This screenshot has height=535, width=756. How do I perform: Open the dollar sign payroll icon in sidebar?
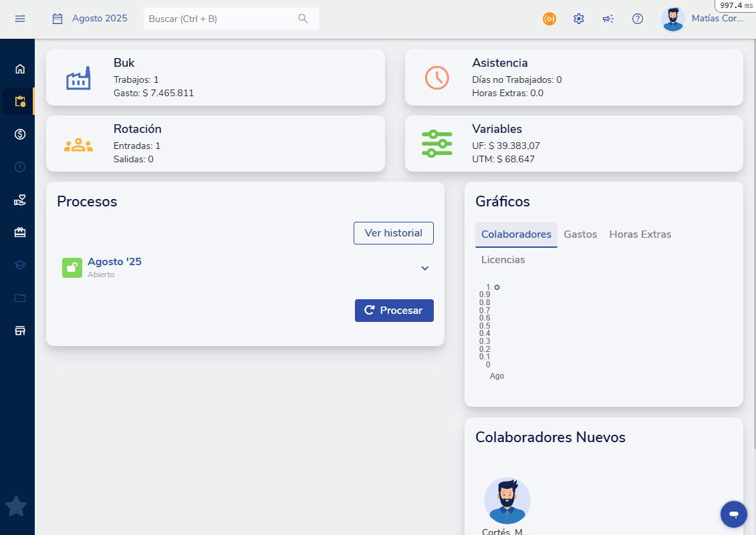20,134
